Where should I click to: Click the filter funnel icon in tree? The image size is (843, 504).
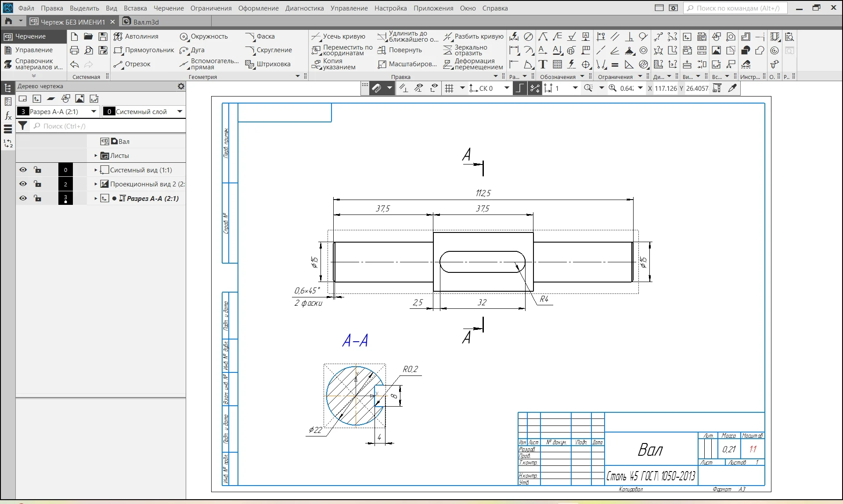(23, 126)
